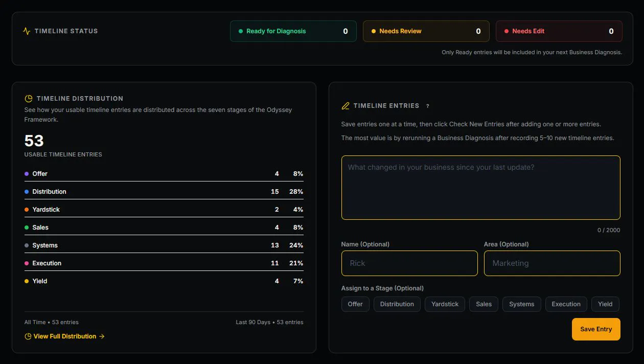Focus the 'What changed in your business' textbox
Image resolution: width=644 pixels, height=364 pixels.
[x=481, y=188]
